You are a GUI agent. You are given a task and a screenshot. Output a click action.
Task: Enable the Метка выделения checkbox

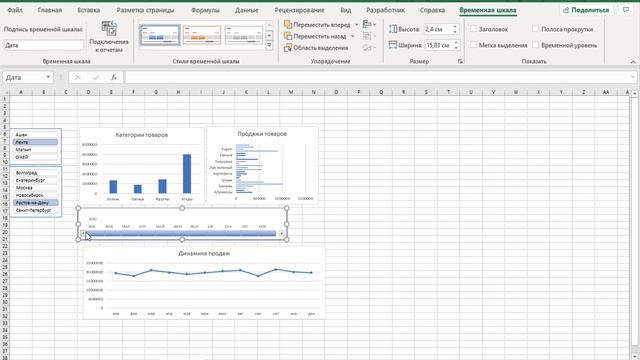[x=473, y=45]
